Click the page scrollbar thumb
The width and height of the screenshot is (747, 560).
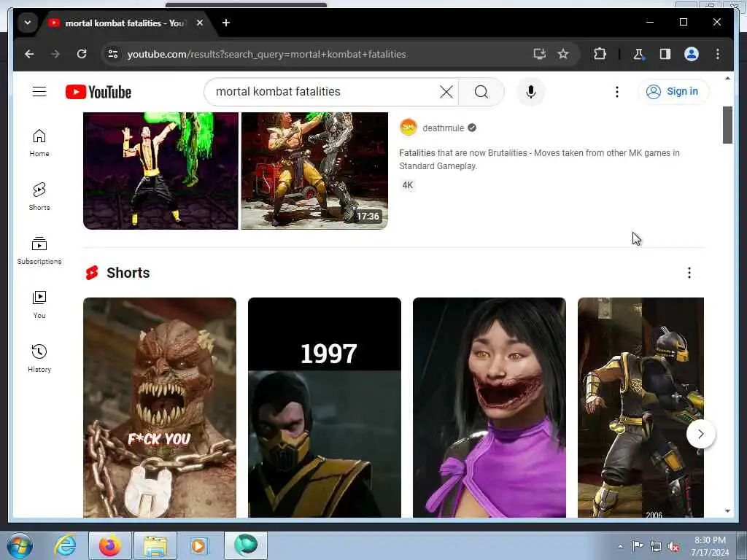point(727,125)
